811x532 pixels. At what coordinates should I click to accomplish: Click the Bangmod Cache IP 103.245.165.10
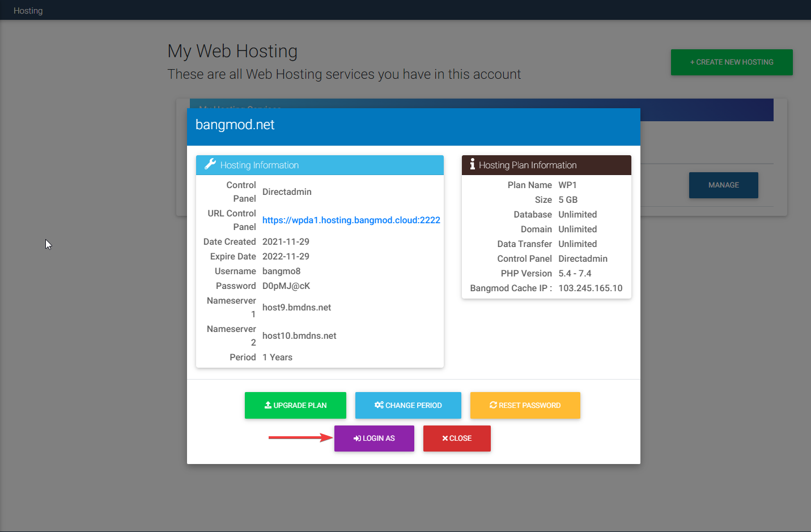[591, 288]
